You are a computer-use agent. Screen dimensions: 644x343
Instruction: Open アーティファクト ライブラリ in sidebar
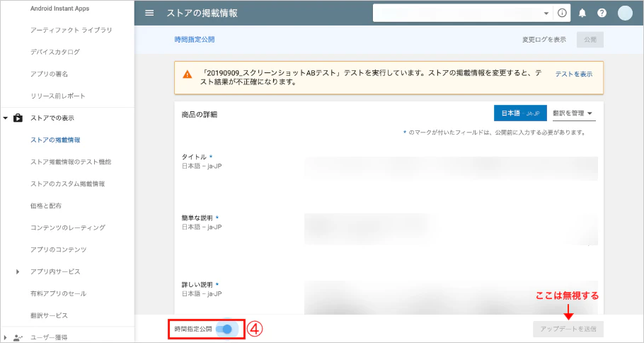(71, 30)
